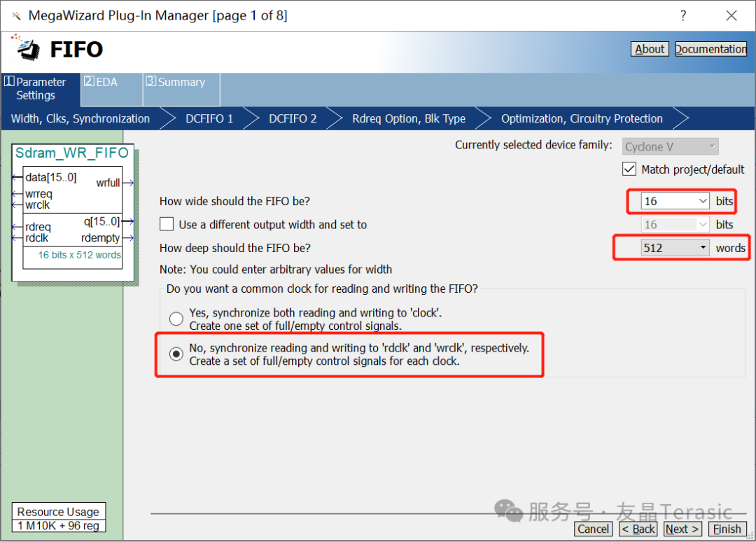The width and height of the screenshot is (756, 542).
Task: Open the FIFO width bits dropdown
Action: (x=703, y=202)
